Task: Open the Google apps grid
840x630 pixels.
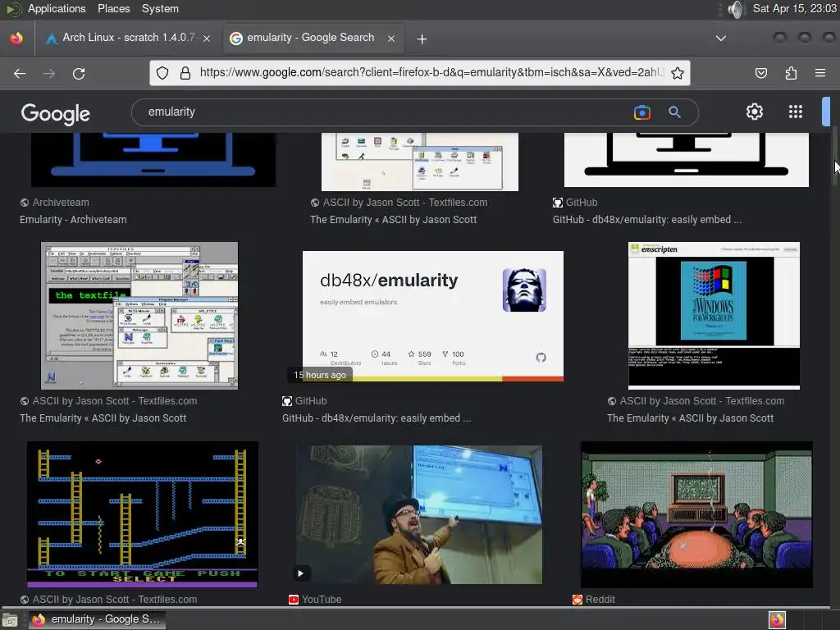Action: pos(796,112)
